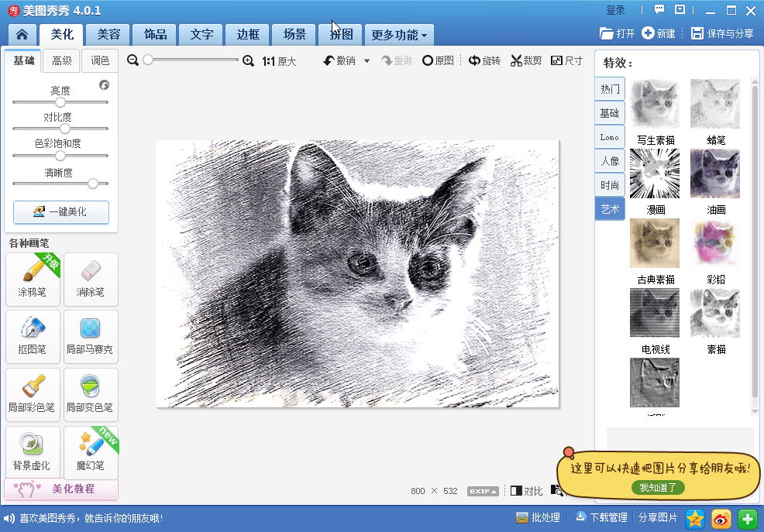The width and height of the screenshot is (764, 532).
Task: Click 保存与分享 save and share
Action: pyautogui.click(x=722, y=33)
